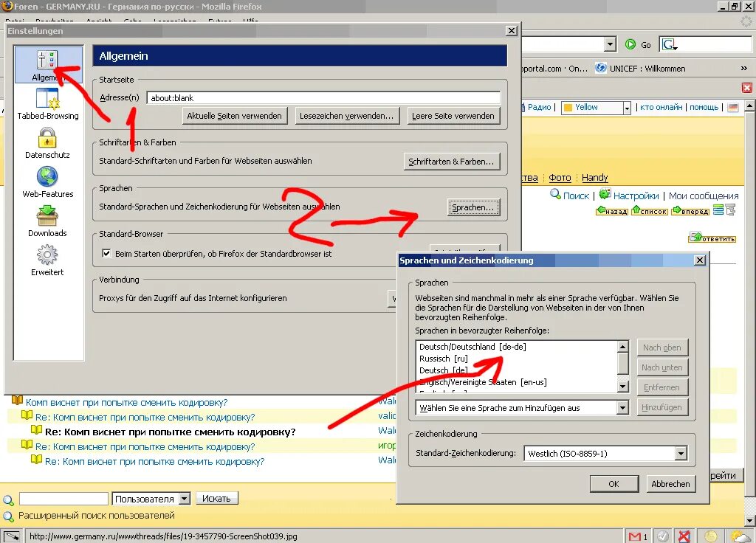
Task: Open the Standard-Zeichenkodierung dropdown
Action: click(x=680, y=454)
